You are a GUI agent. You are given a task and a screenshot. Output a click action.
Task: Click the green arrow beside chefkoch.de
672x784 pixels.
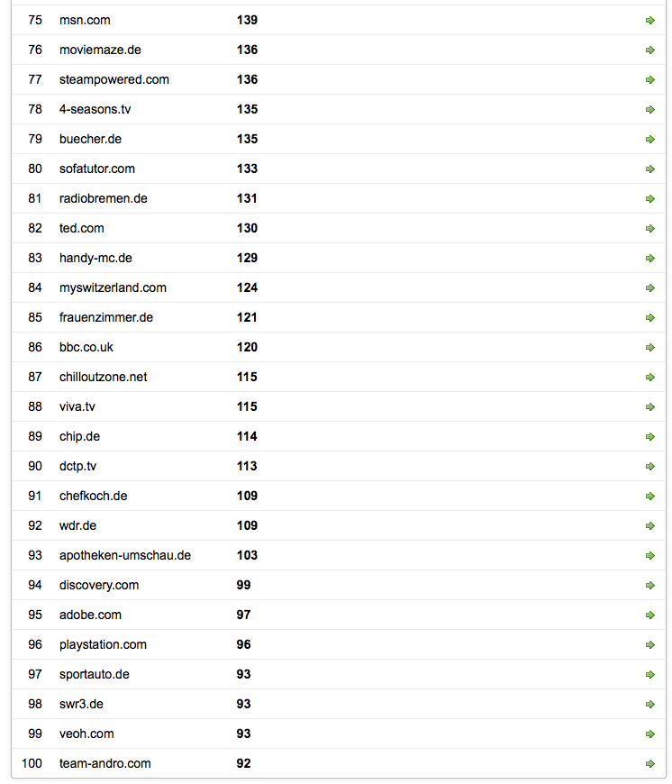point(649,496)
